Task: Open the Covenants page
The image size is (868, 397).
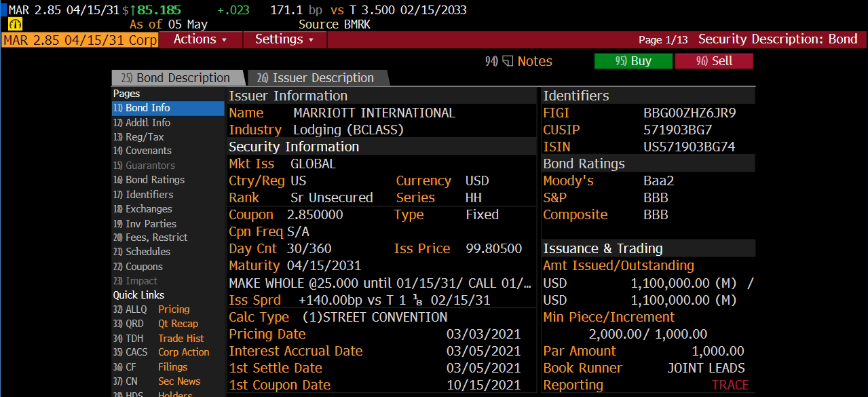Action: (x=143, y=151)
